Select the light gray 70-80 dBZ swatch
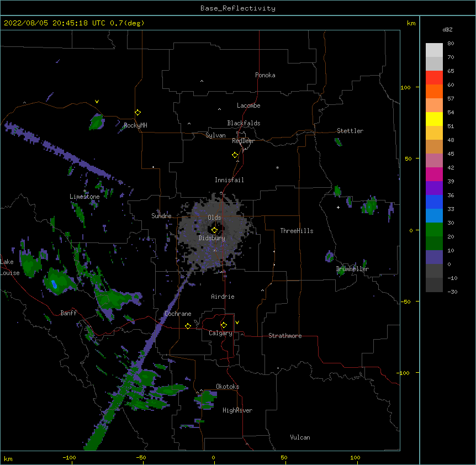 pyautogui.click(x=434, y=50)
